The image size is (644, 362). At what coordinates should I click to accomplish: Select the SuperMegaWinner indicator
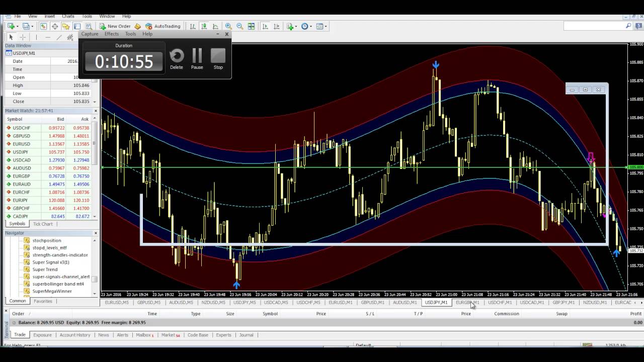(x=52, y=291)
